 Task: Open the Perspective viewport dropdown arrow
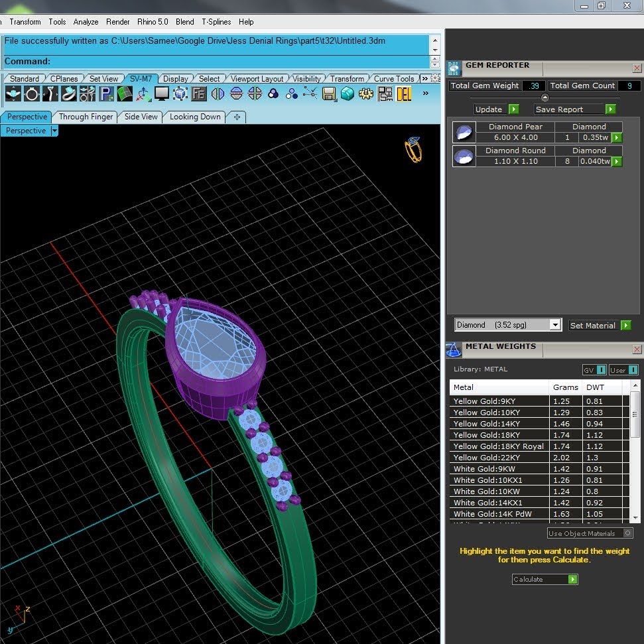[54, 131]
